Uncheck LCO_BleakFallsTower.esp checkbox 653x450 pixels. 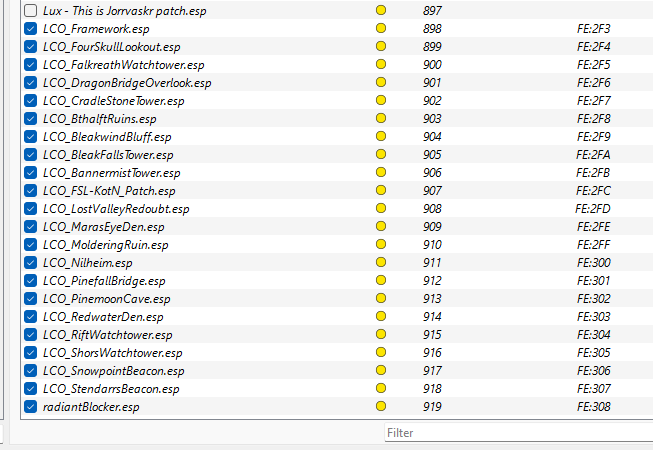click(x=30, y=154)
